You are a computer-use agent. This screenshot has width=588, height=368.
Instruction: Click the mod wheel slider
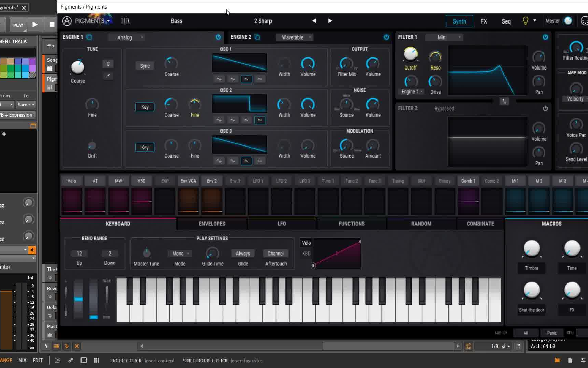pyautogui.click(x=94, y=299)
